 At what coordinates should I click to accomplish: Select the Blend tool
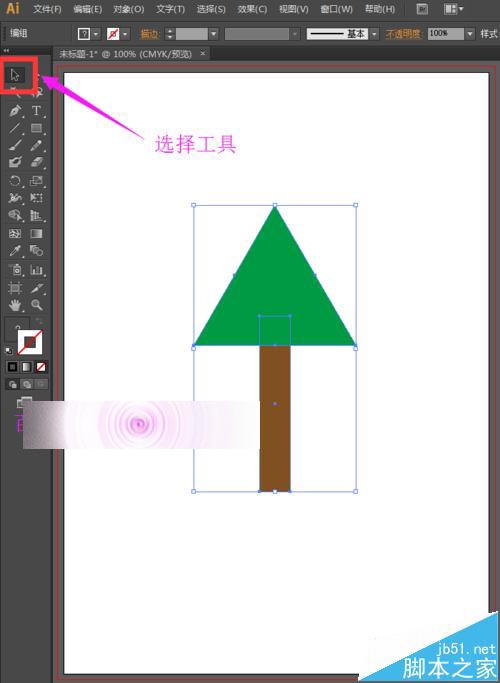point(37,251)
